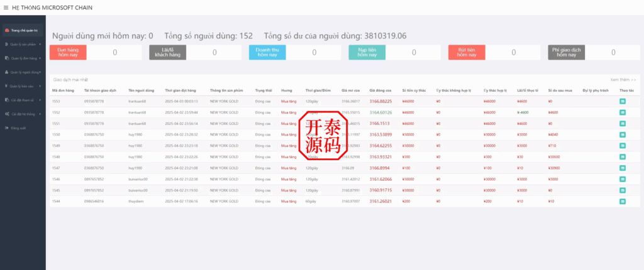The height and width of the screenshot is (270, 644).
Task: Click timestamp 2025-04-02 17:06:16
Action: point(182,201)
